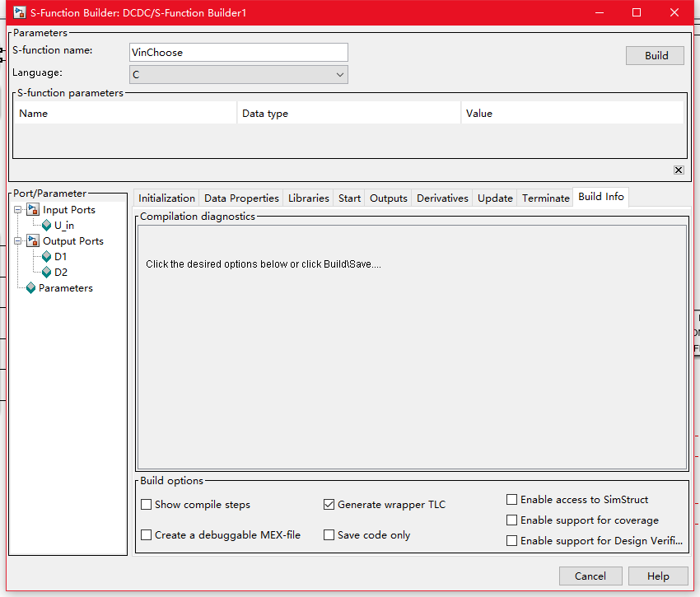The height and width of the screenshot is (597, 700).
Task: Select the Parameters tree entry
Action: point(66,288)
